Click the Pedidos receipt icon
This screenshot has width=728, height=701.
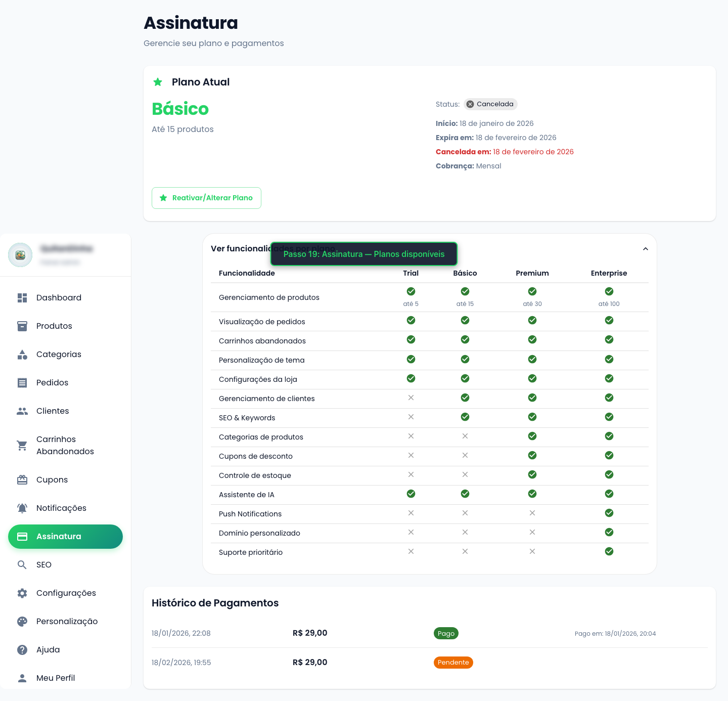click(x=22, y=383)
